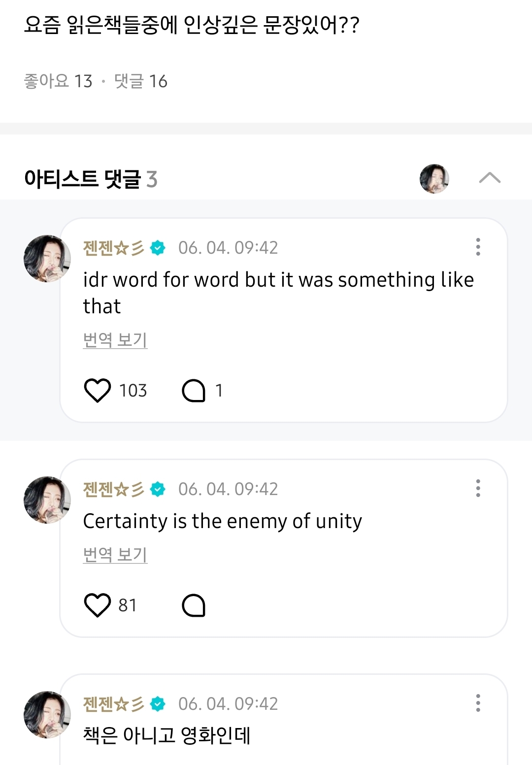Open three-dot menu on third comment
532x765 pixels.
[478, 703]
